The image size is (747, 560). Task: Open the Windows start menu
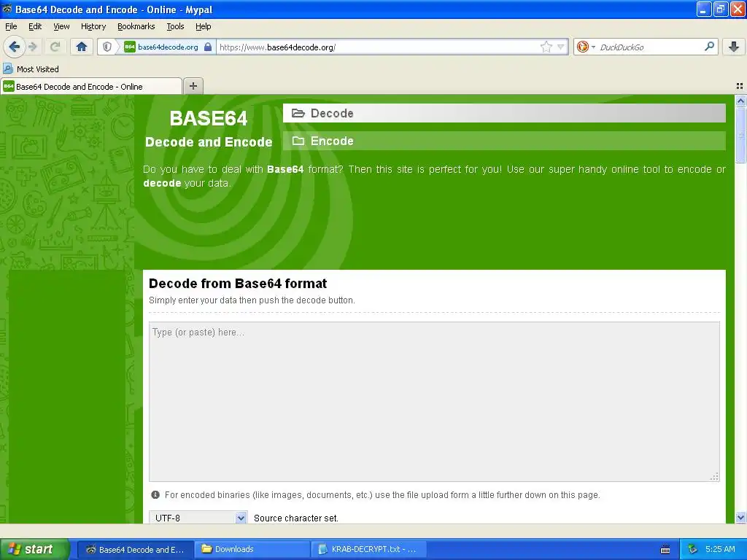pyautogui.click(x=35, y=549)
